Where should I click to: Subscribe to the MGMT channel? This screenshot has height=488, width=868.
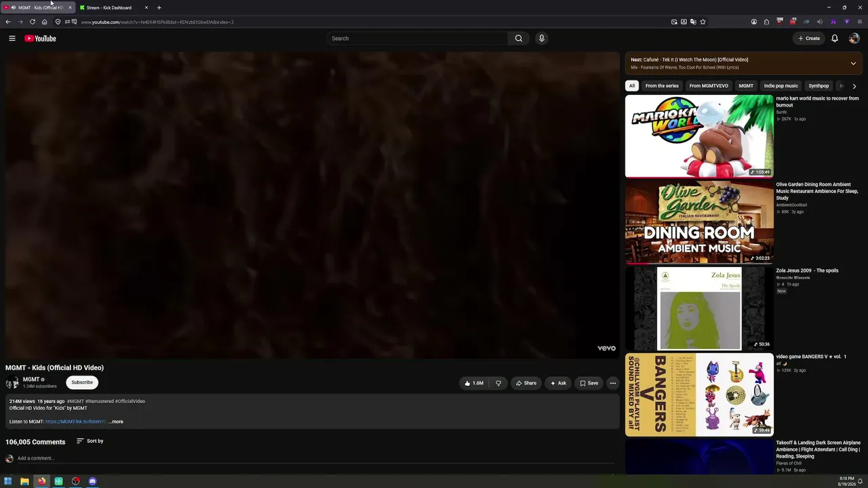[82, 382]
